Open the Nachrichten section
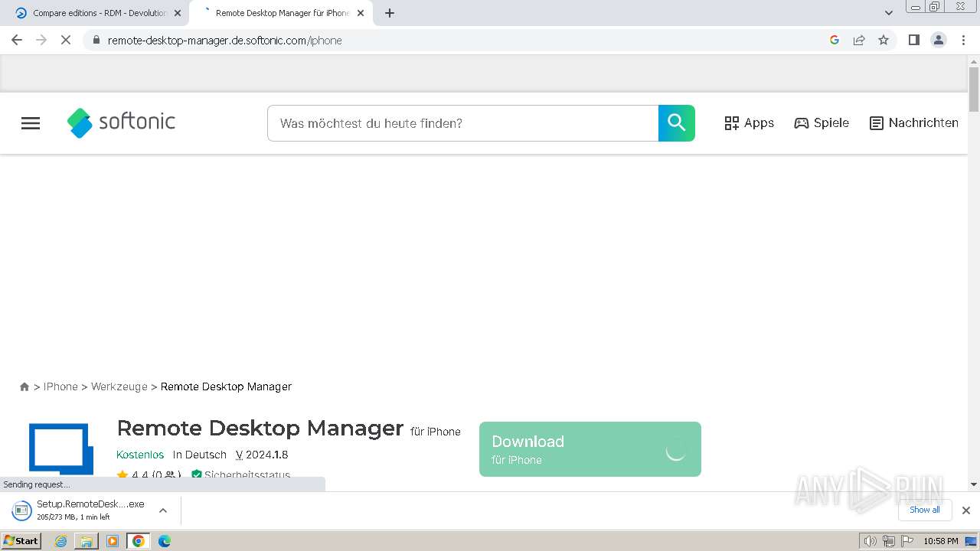Viewport: 980px width, 551px height. (x=914, y=123)
